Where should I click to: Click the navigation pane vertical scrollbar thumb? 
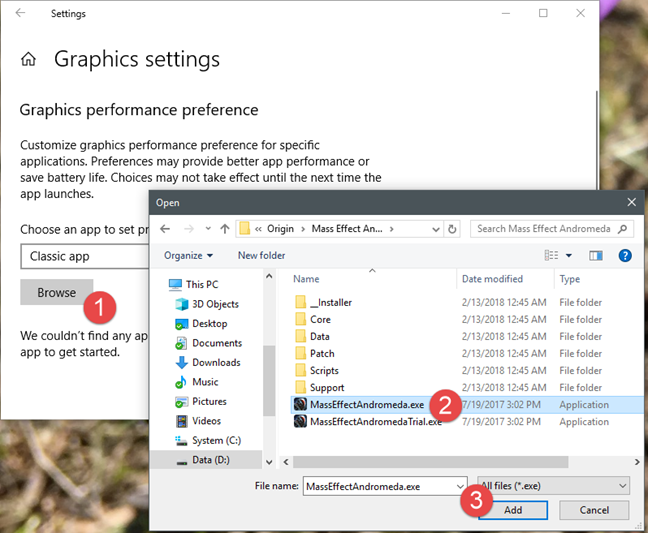pyautogui.click(x=269, y=380)
